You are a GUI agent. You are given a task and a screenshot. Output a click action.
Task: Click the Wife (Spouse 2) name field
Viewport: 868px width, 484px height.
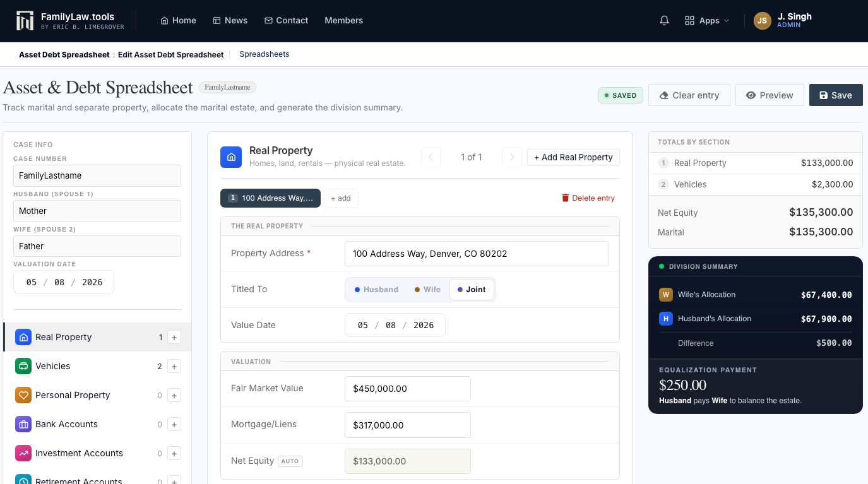pyautogui.click(x=97, y=246)
